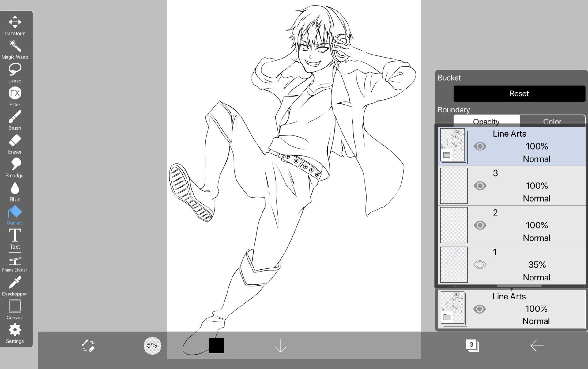Select the Opacity boundary tab

pos(486,121)
